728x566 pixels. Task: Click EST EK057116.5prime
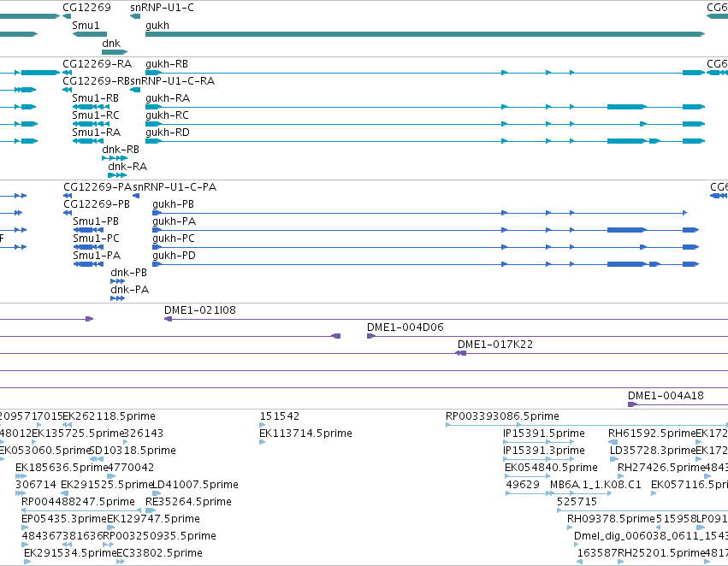[654, 493]
